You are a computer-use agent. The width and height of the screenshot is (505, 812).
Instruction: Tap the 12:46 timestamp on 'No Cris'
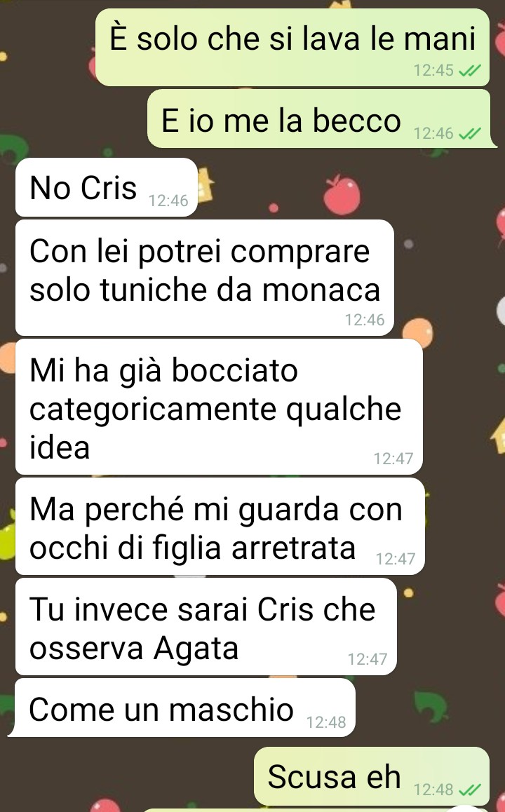click(x=168, y=201)
